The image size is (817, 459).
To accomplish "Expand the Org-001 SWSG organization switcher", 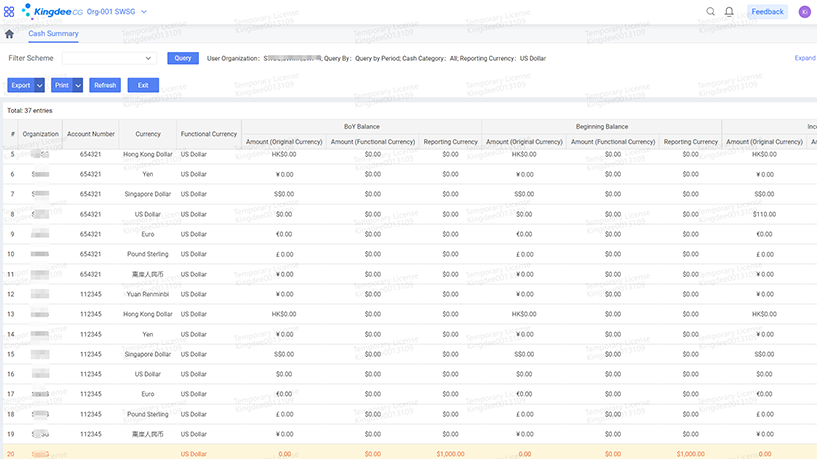I will click(x=143, y=12).
